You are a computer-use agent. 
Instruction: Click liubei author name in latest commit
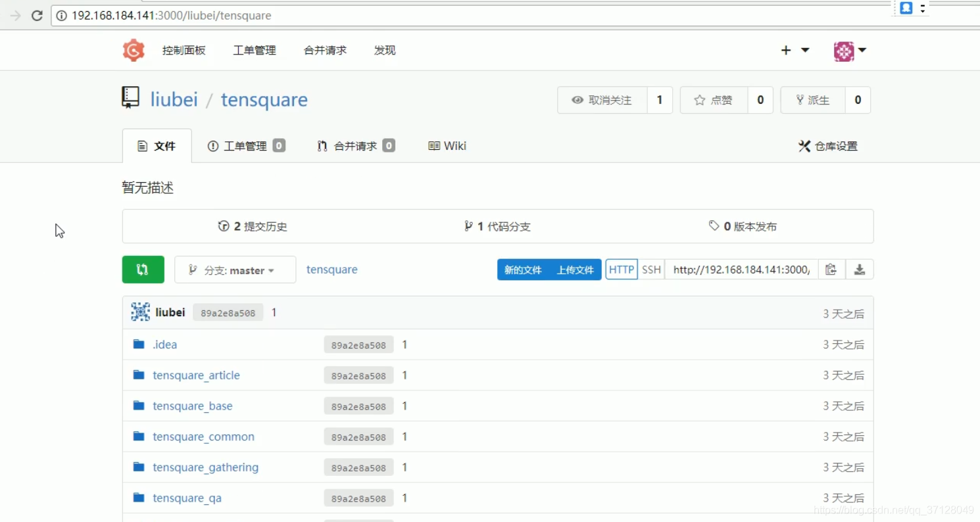[x=170, y=312]
